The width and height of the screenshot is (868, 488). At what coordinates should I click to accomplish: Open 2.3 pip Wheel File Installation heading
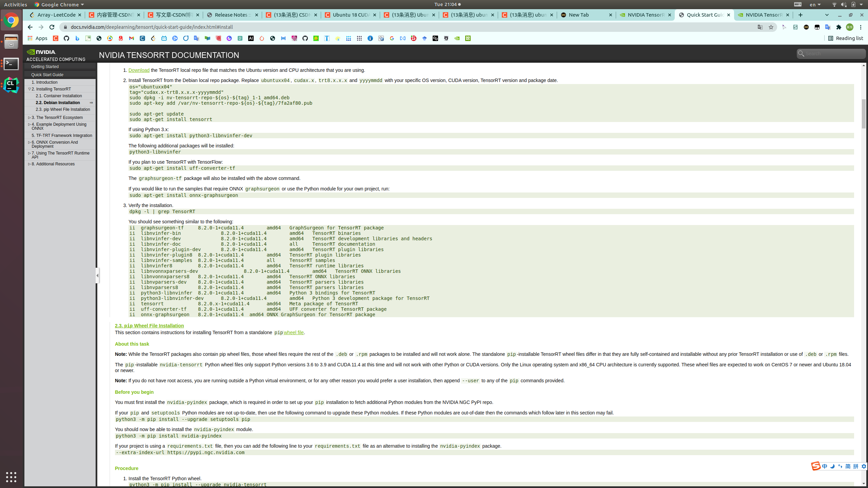[149, 326]
